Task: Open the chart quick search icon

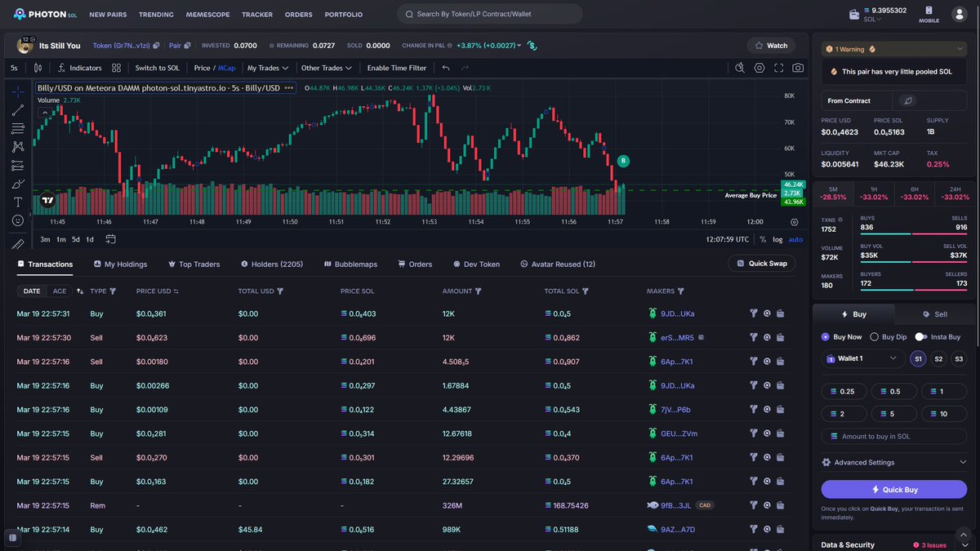Action: point(740,68)
